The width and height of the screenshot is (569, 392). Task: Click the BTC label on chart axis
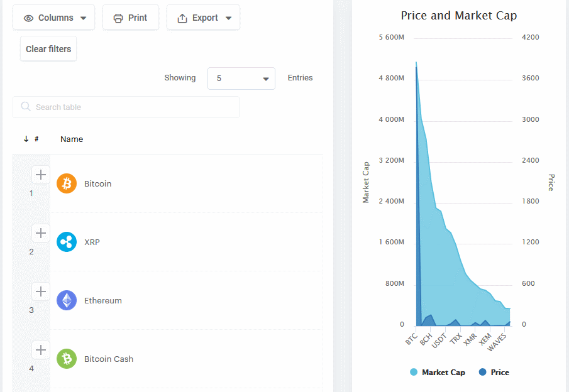coord(411,339)
